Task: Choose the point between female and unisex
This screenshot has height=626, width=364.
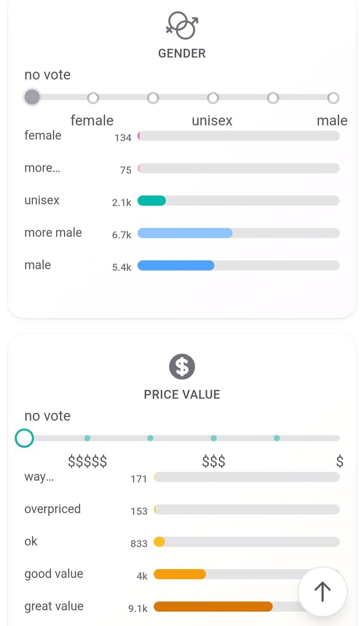Action: pos(153,98)
